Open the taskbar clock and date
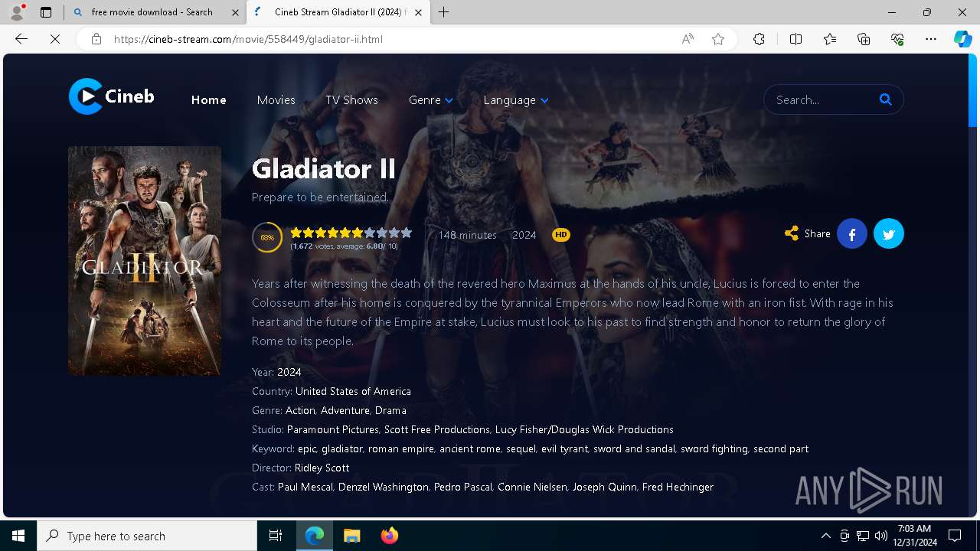Viewport: 980px width, 551px height. (x=914, y=536)
